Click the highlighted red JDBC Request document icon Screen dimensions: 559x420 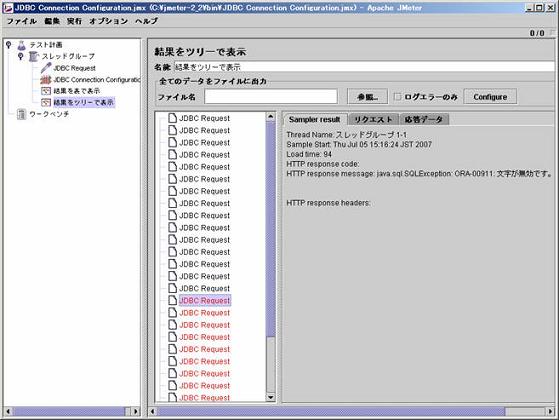point(173,300)
